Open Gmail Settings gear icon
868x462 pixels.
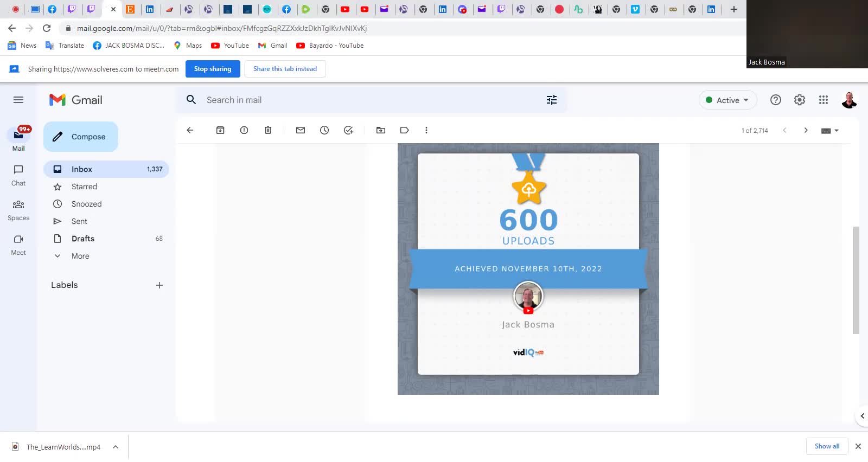point(800,100)
